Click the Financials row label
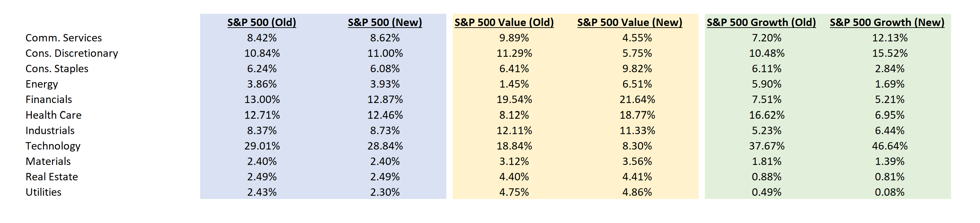Viewport: 980px width, 223px height. coord(49,99)
